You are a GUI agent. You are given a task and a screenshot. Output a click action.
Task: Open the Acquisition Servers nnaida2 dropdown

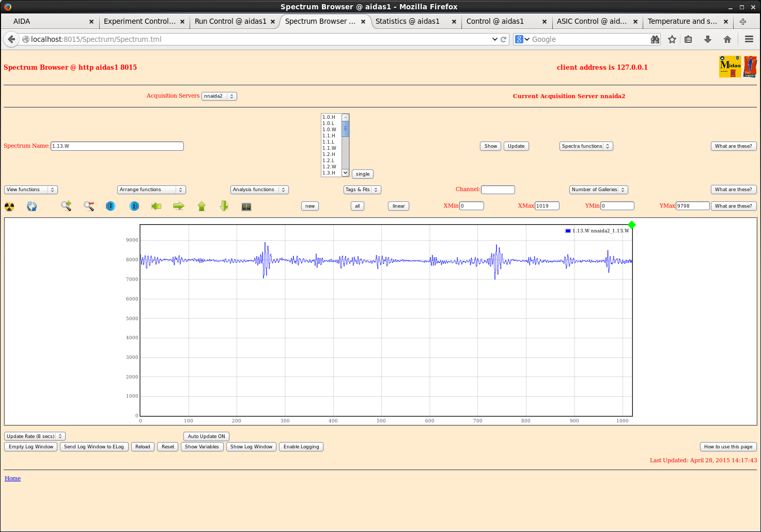219,96
